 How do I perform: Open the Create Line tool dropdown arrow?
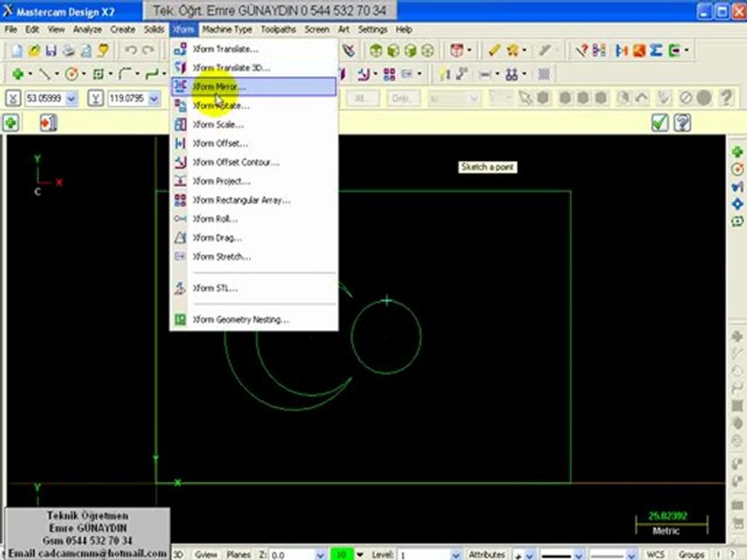coord(57,74)
